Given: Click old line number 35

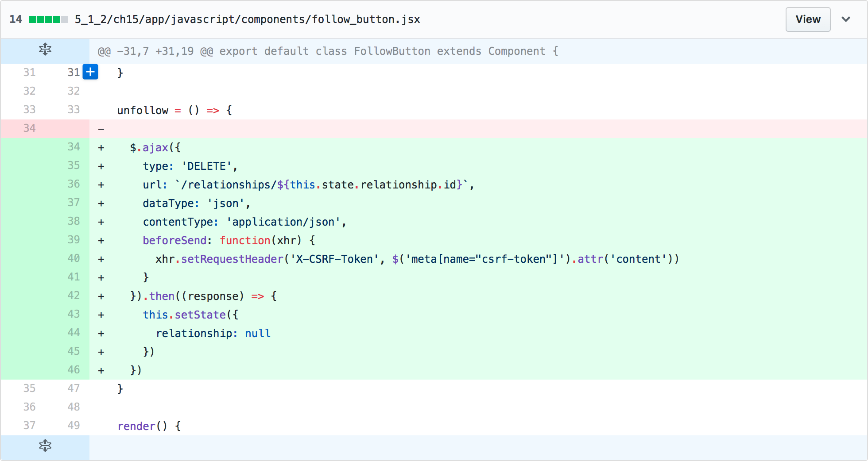Looking at the screenshot, I should click(x=29, y=388).
